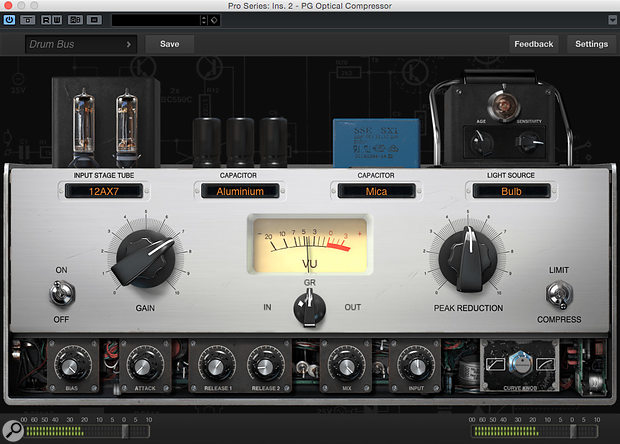Click the BIAS knob

[72, 365]
